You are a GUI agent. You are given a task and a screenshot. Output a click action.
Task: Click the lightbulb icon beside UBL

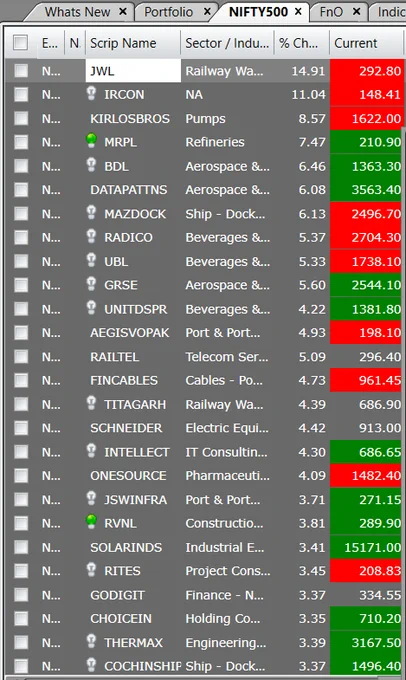click(x=91, y=260)
